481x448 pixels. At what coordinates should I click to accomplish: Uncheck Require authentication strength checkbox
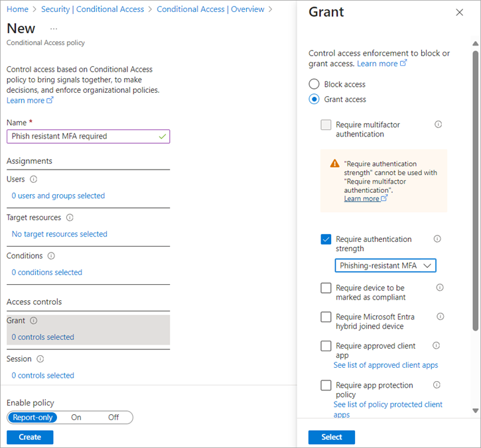coord(326,239)
